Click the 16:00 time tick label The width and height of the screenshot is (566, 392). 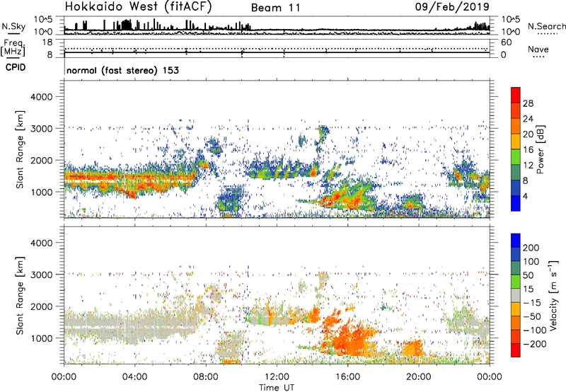pos(347,377)
